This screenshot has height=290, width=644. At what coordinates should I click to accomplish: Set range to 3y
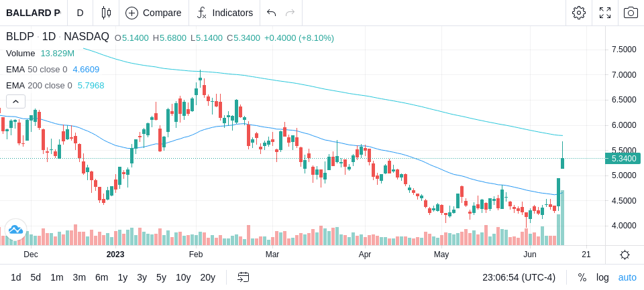pos(142,278)
